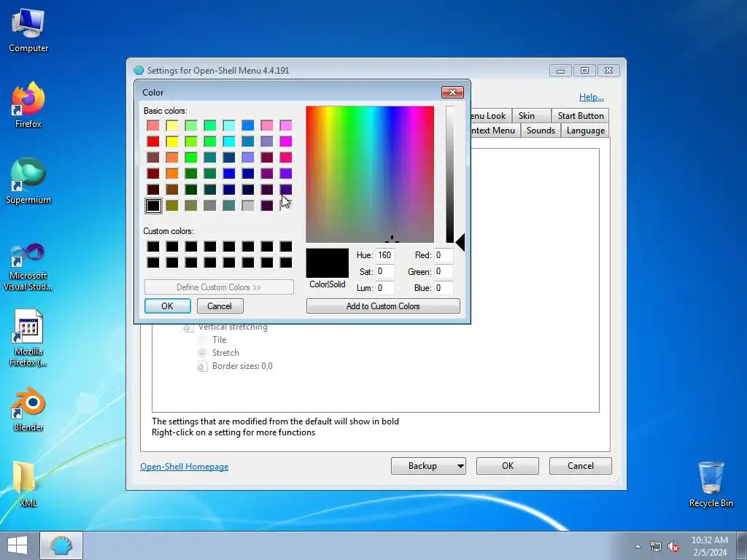Open Microsoft Visual Studio shortcut

28,267
